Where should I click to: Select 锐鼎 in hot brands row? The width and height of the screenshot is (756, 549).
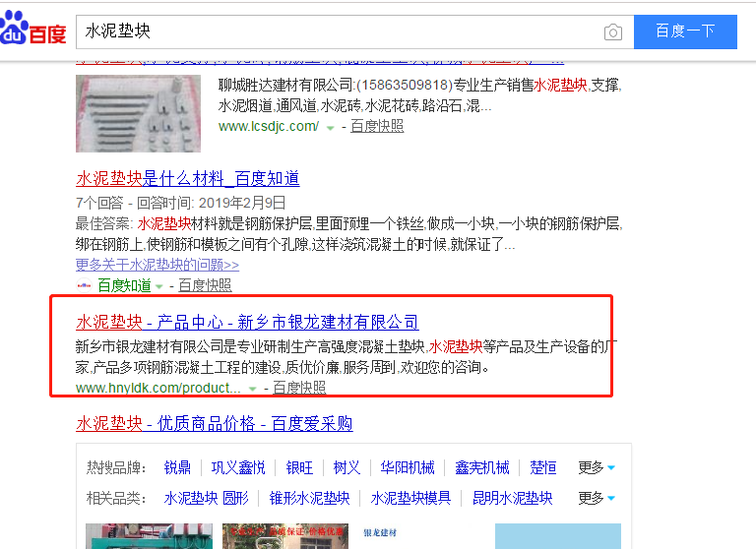point(178,467)
